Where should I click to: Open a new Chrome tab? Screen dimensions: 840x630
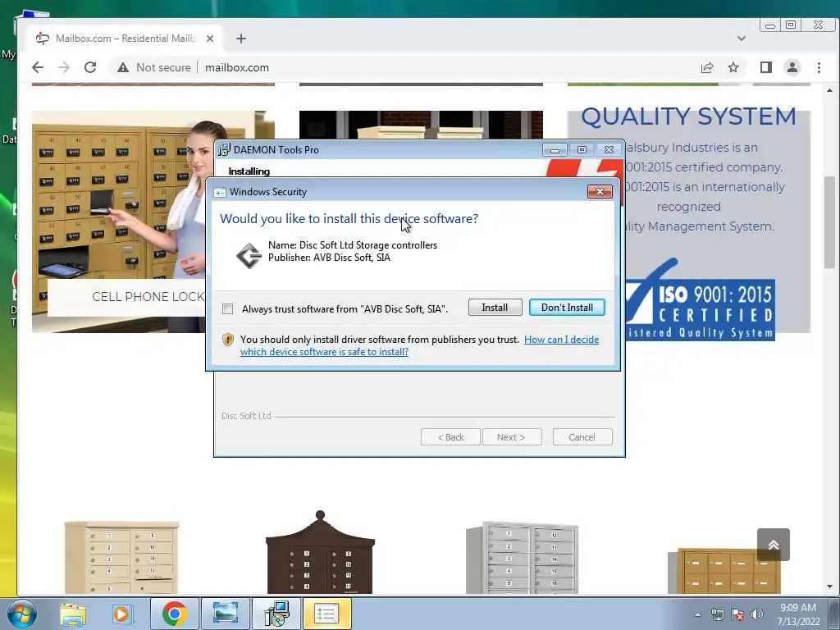click(241, 39)
